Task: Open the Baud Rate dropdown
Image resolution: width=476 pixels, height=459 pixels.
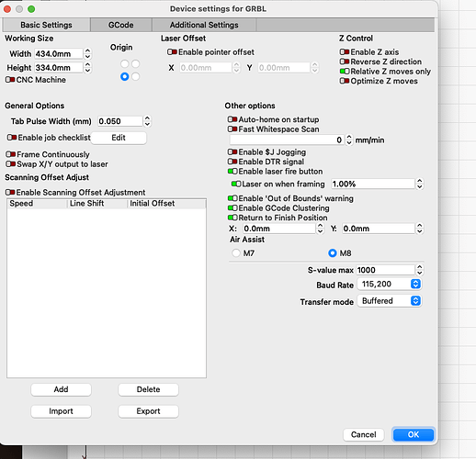Action: [x=390, y=285]
